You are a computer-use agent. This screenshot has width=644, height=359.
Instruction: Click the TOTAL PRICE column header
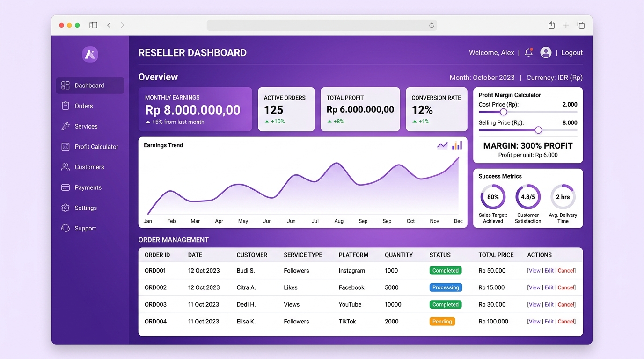point(496,255)
